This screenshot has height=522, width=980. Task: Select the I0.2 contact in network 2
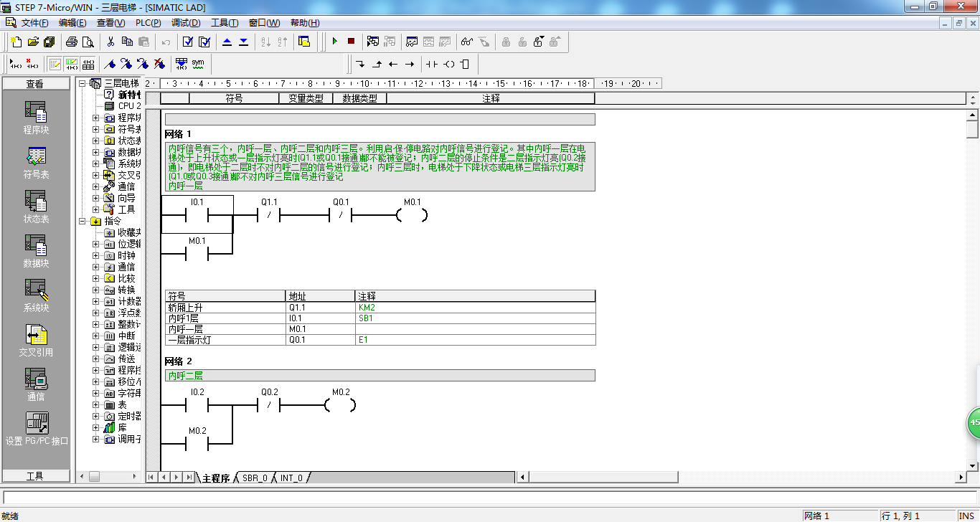197,405
